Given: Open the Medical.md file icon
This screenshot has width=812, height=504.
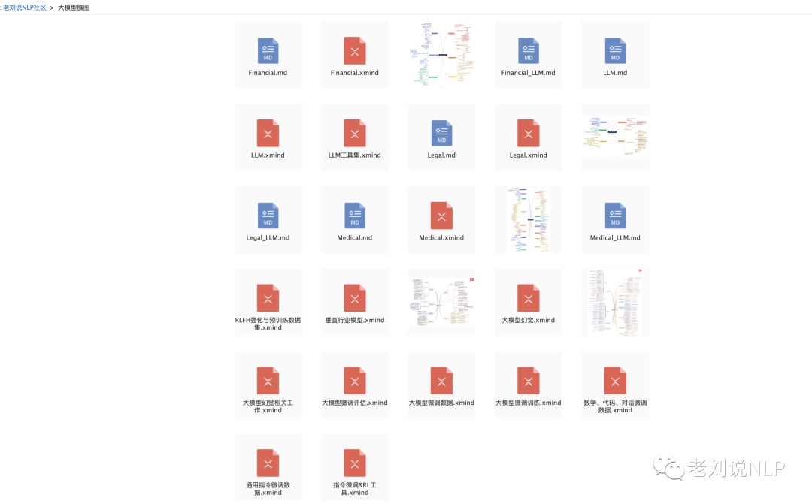Looking at the screenshot, I should point(355,216).
